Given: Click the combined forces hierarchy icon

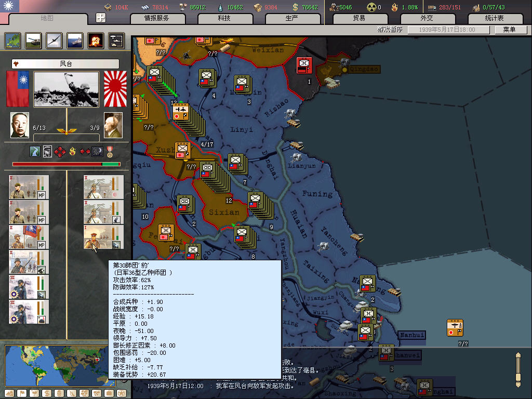Looking at the screenshot, I should tap(116, 40).
